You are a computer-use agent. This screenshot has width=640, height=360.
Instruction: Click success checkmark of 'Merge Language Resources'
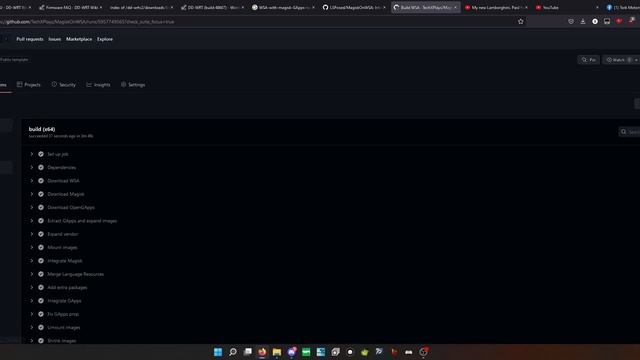[41, 274]
